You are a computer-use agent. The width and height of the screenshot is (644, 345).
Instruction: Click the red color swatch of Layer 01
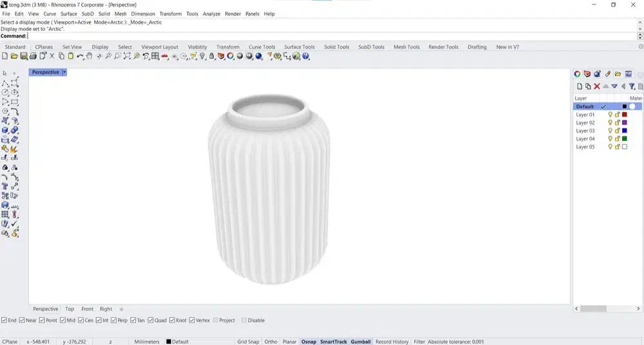click(624, 115)
